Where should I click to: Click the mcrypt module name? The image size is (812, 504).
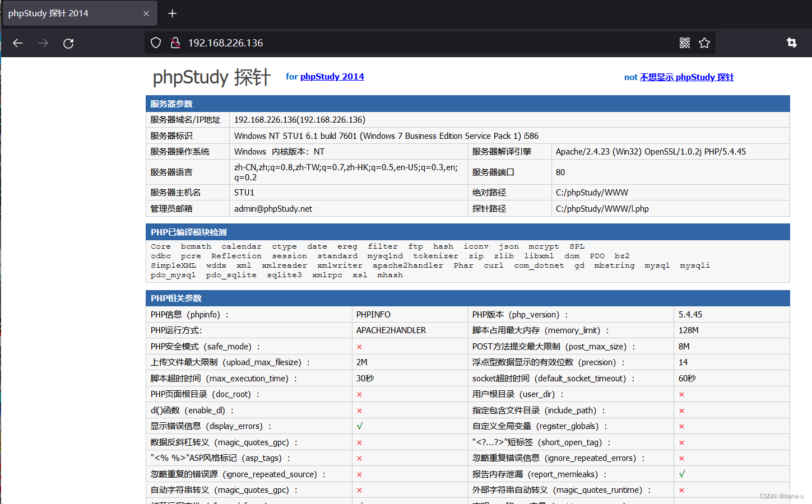point(544,246)
